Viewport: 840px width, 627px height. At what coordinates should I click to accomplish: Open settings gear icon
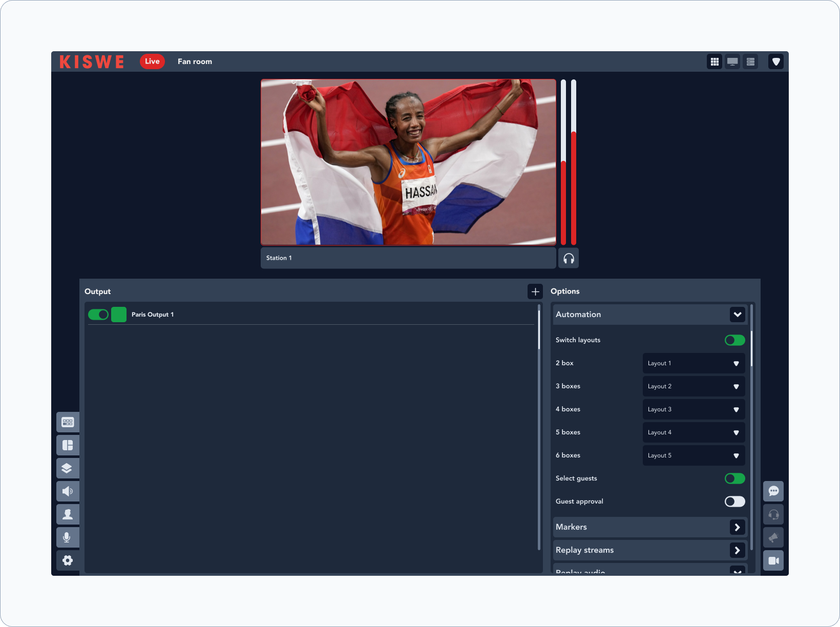(x=68, y=560)
